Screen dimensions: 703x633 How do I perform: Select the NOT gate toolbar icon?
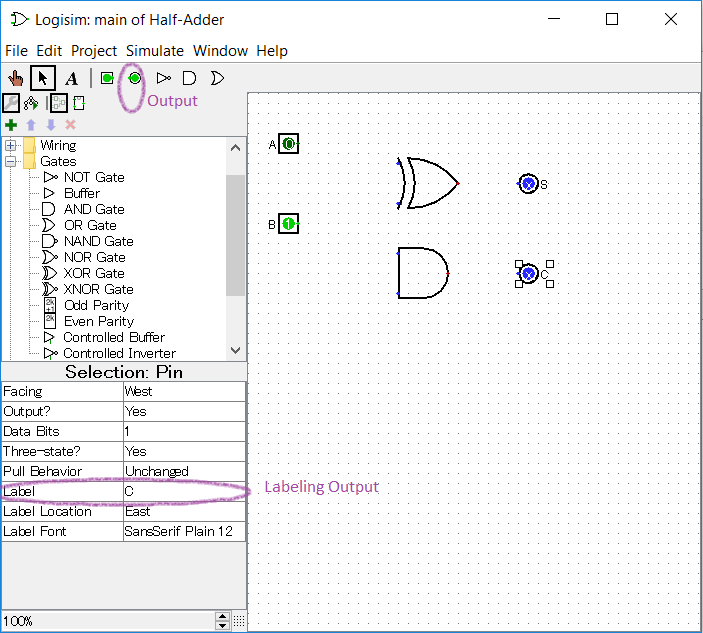pos(164,78)
